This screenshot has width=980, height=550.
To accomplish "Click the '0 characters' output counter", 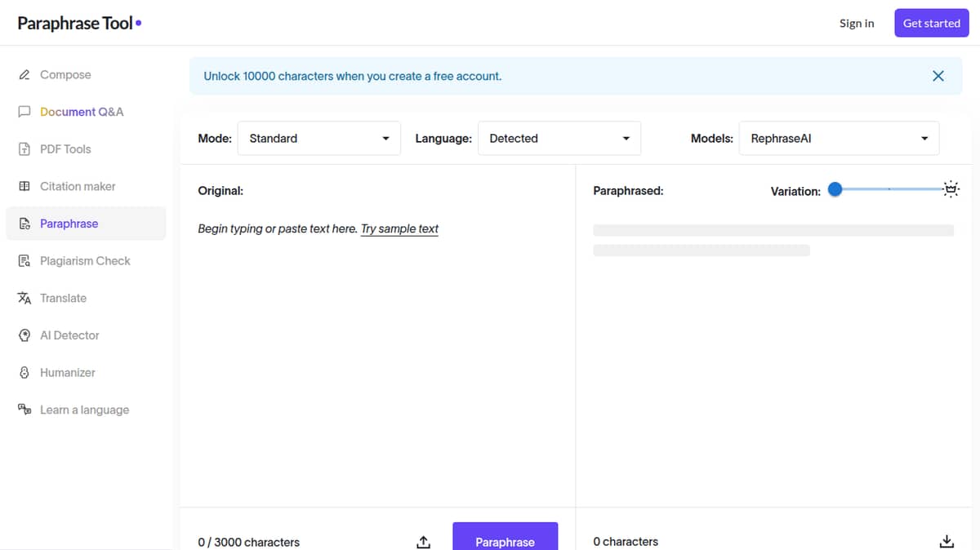I will pyautogui.click(x=626, y=542).
